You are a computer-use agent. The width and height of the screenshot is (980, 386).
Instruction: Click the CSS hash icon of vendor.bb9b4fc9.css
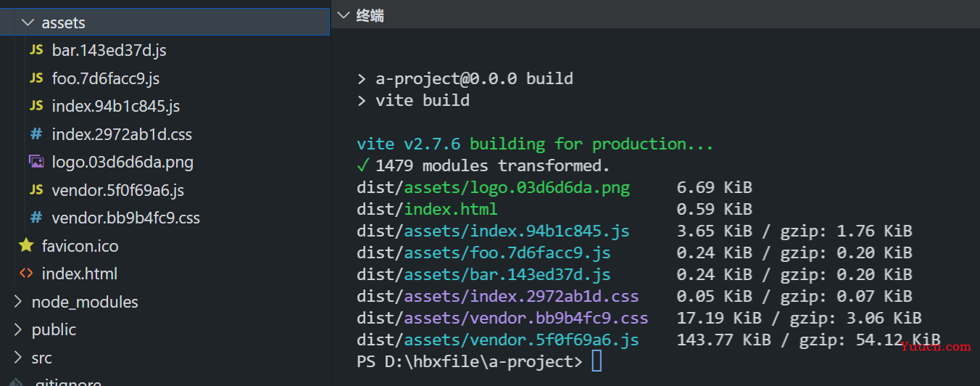[x=36, y=218]
